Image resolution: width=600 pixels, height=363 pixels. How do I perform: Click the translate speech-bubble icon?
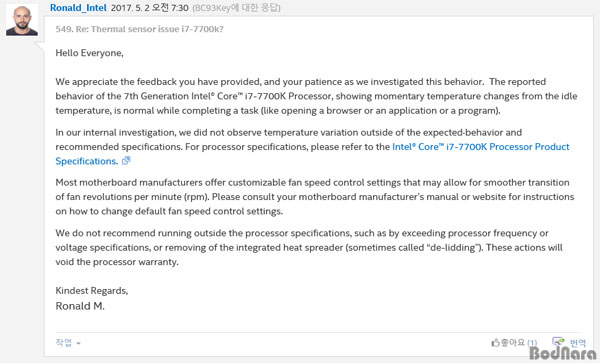[x=558, y=341]
